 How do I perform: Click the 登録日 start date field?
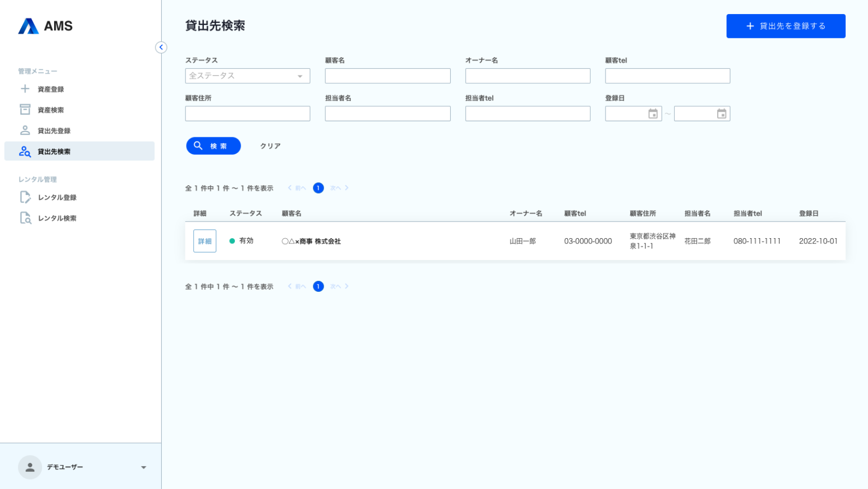(633, 113)
